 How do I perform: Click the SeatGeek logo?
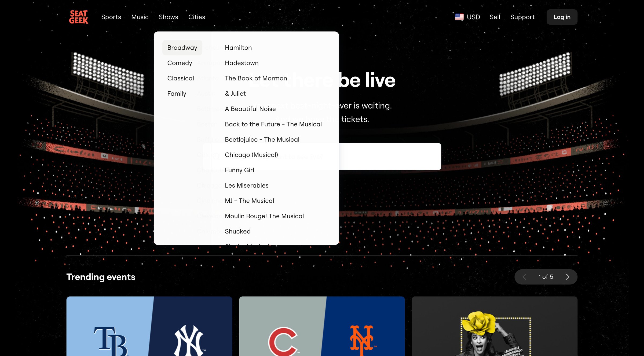(79, 17)
